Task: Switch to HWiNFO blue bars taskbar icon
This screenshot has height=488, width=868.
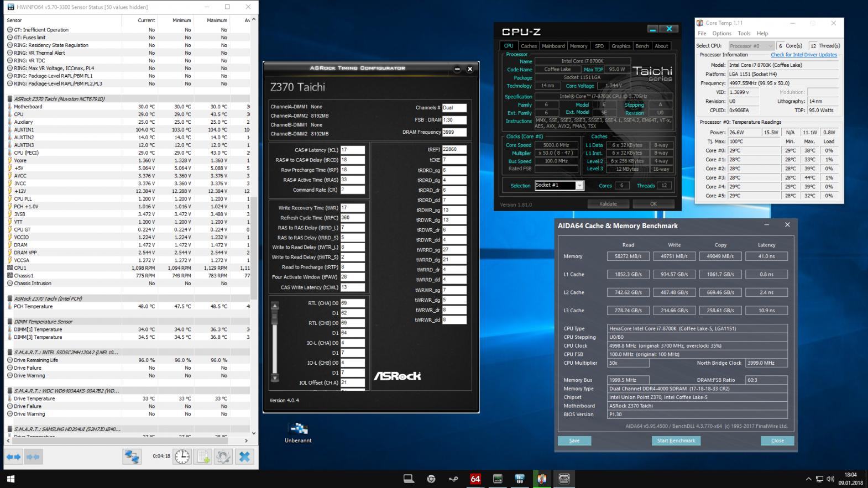Action: (x=520, y=479)
